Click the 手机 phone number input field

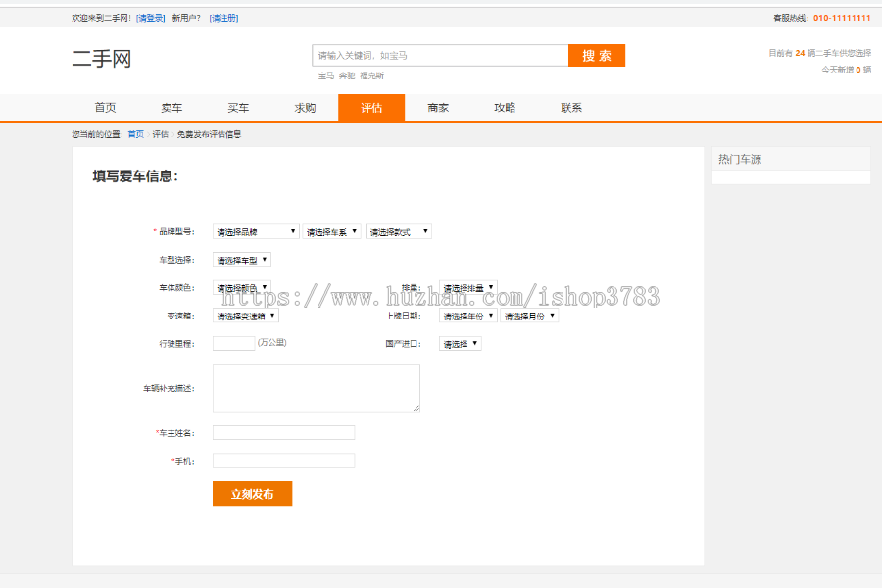tap(283, 460)
